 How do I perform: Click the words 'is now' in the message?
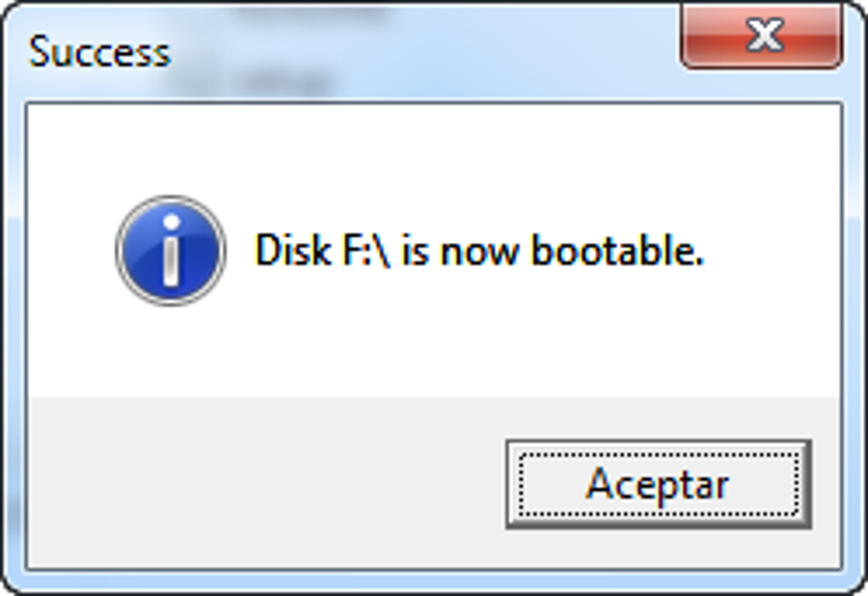(460, 250)
